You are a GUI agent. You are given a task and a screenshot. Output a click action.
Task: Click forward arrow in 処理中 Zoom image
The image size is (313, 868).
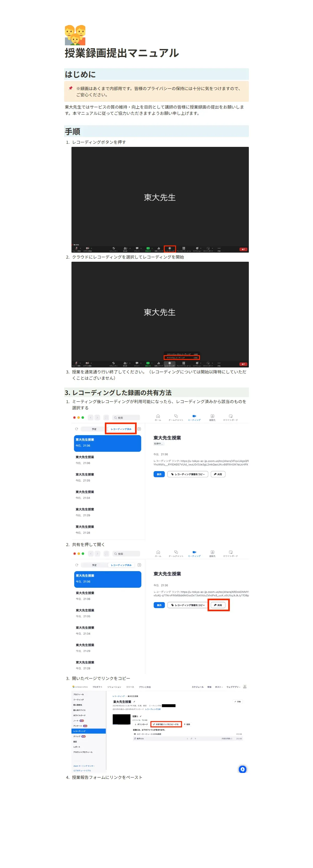[97, 417]
